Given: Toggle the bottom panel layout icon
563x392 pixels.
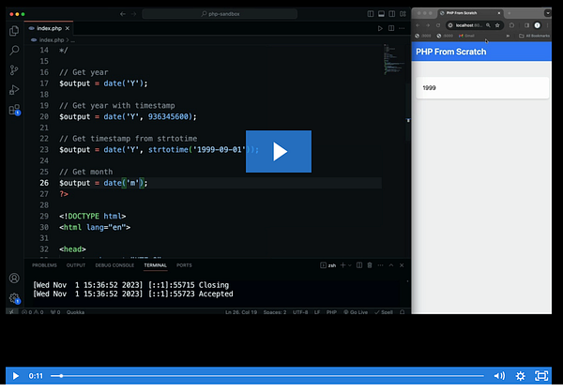Looking at the screenshot, I should coord(381,14).
